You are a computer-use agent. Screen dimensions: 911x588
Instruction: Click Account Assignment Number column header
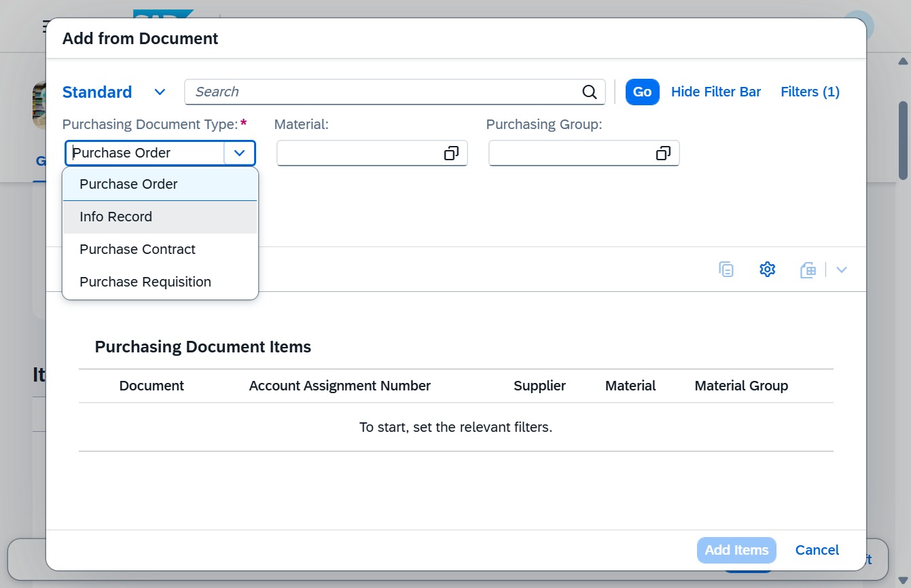[340, 386]
